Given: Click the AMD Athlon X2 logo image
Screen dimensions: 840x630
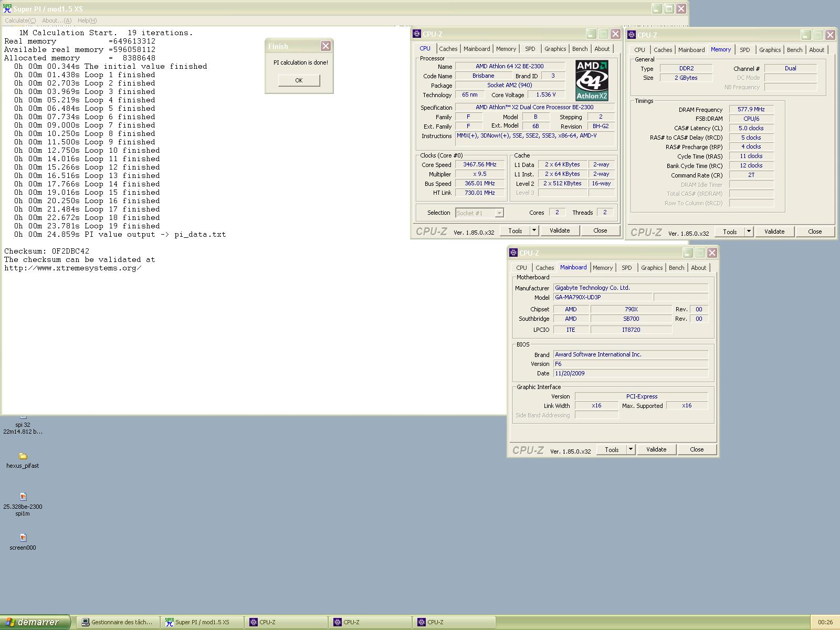Looking at the screenshot, I should [x=592, y=80].
